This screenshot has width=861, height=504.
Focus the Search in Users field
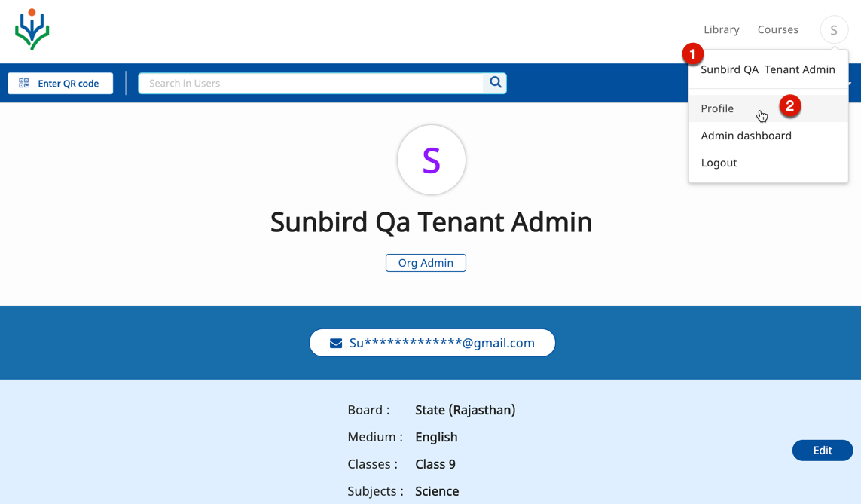310,83
